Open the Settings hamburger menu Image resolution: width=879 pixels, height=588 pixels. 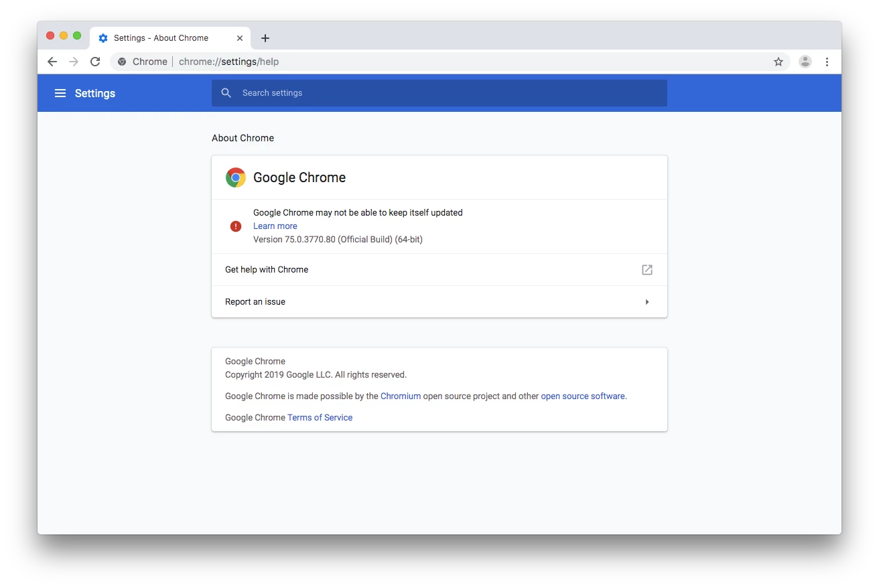tap(60, 93)
